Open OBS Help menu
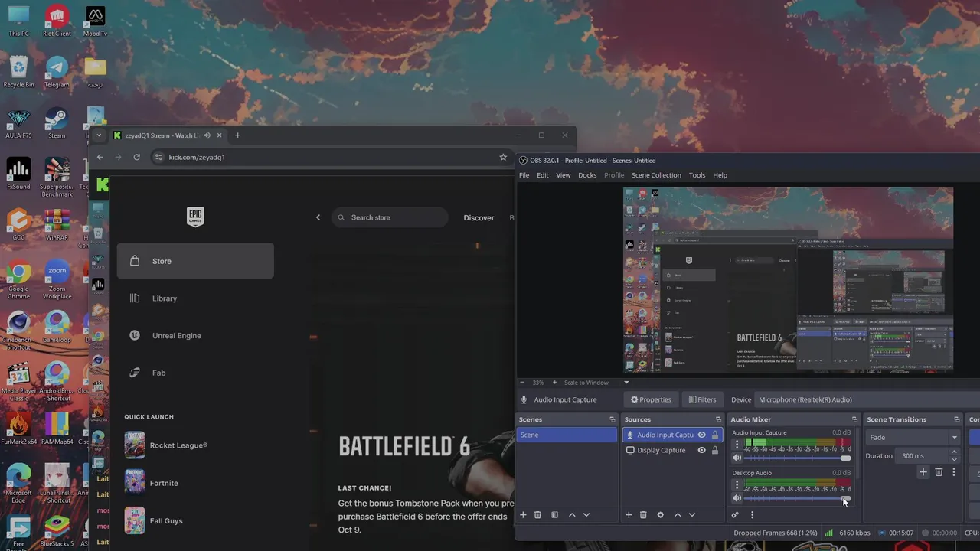The image size is (980, 551). (720, 175)
